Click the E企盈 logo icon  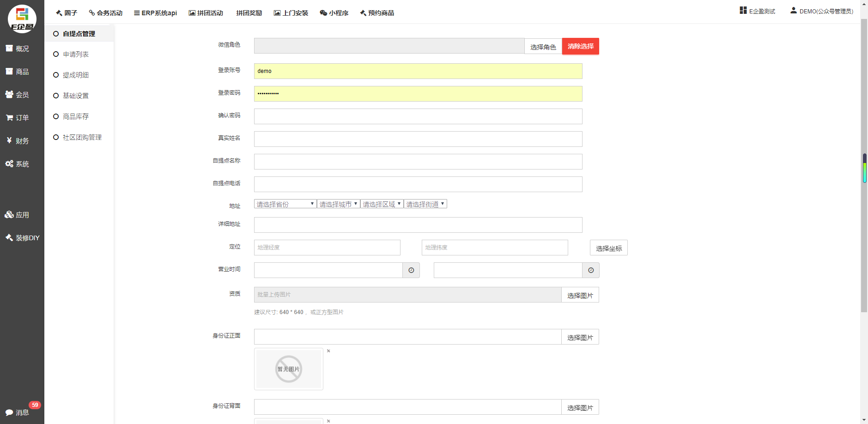coord(22,19)
